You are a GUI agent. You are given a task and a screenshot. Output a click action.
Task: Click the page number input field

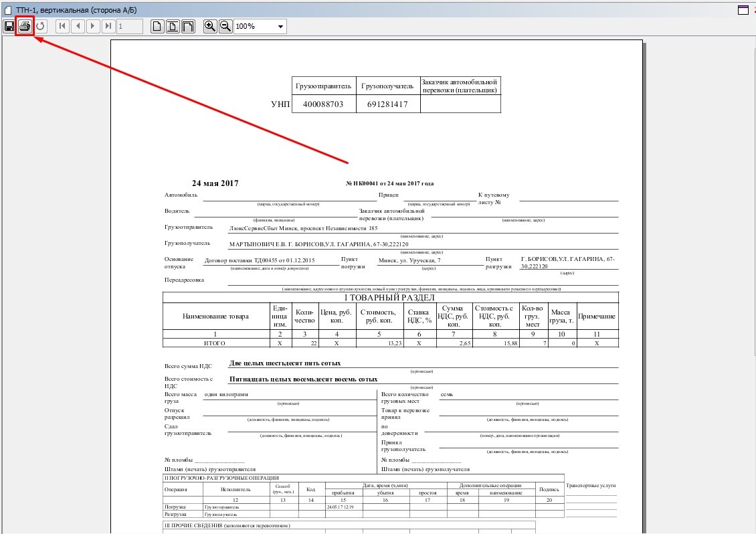click(x=130, y=26)
